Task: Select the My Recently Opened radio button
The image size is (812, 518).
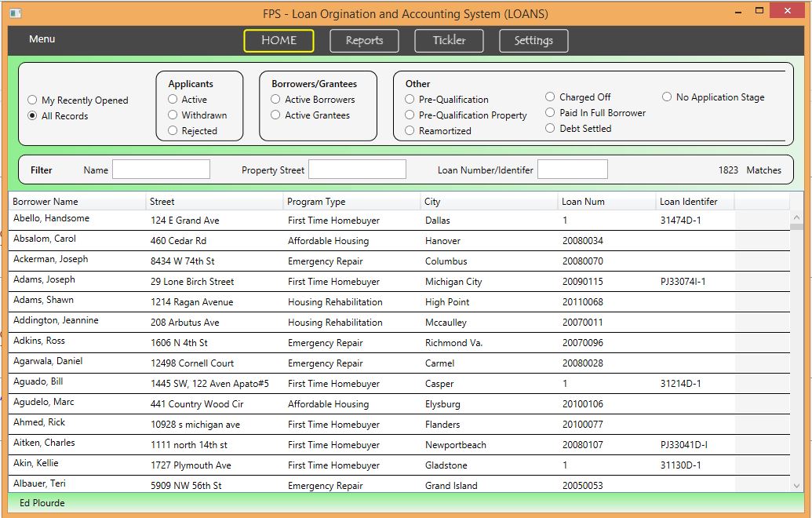Action: tap(32, 100)
